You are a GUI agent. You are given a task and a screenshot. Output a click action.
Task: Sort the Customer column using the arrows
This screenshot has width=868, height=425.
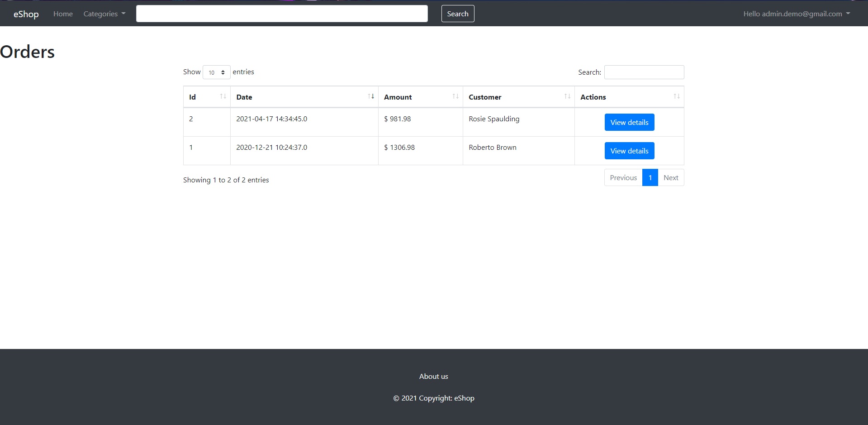point(567,96)
